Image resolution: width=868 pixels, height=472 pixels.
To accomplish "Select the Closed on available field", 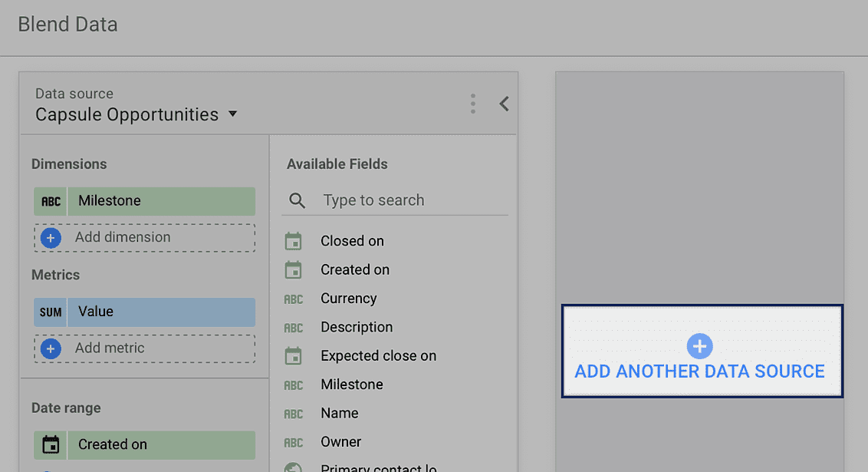I will pos(352,241).
